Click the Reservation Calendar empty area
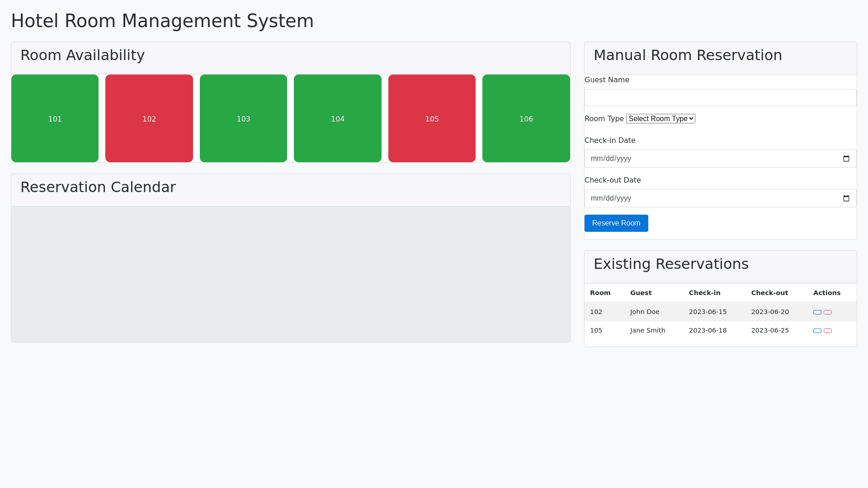Viewport: 868px width, 488px height. click(x=291, y=274)
